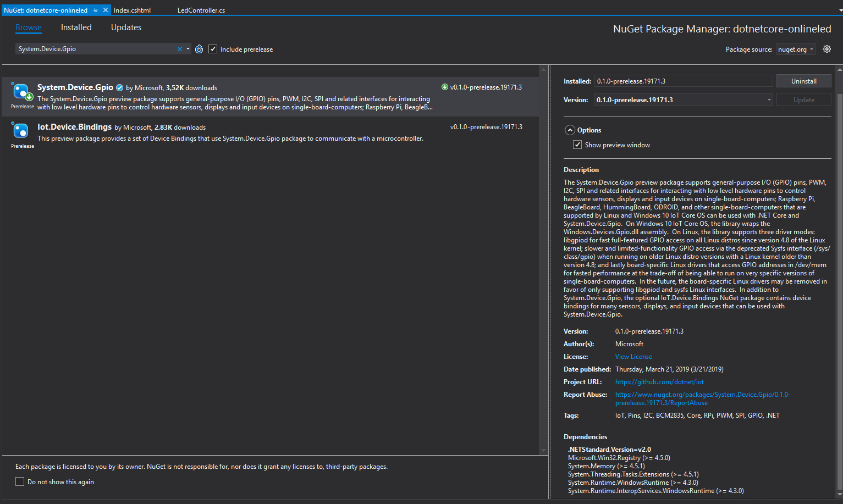Click the details pane scrollbar up arrow
Image resolution: width=843 pixels, height=504 pixels.
tap(839, 70)
